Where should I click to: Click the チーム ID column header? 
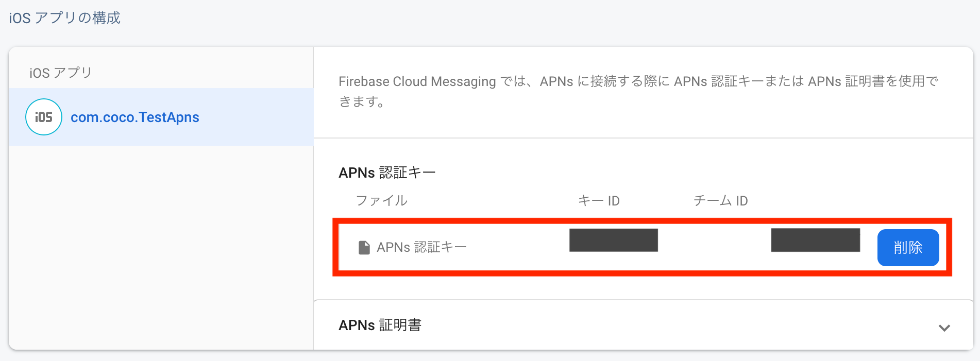720,200
